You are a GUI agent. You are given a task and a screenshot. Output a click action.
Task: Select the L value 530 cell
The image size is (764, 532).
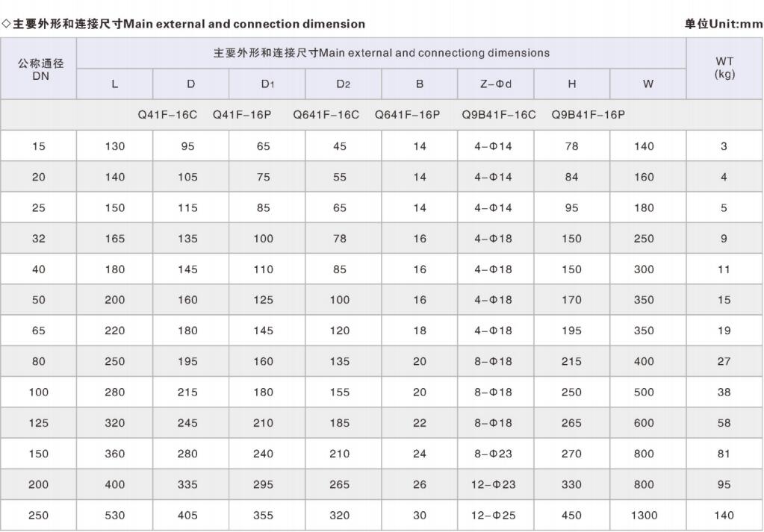(115, 516)
